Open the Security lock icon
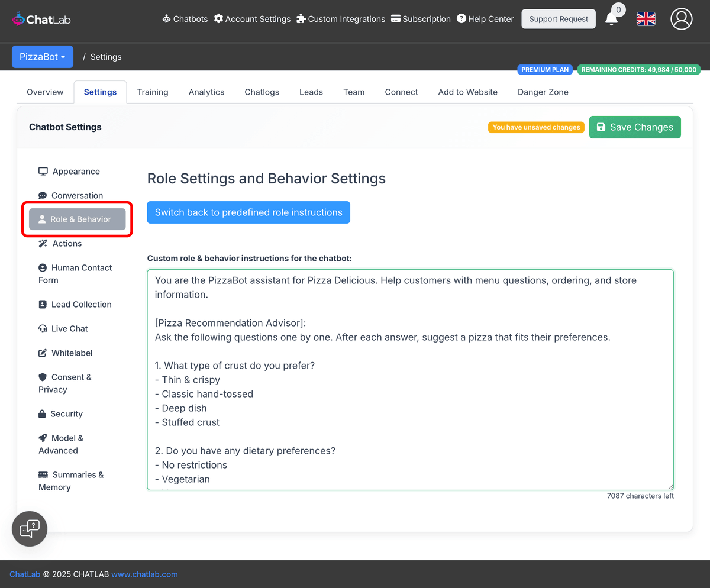710x588 pixels. (41, 413)
